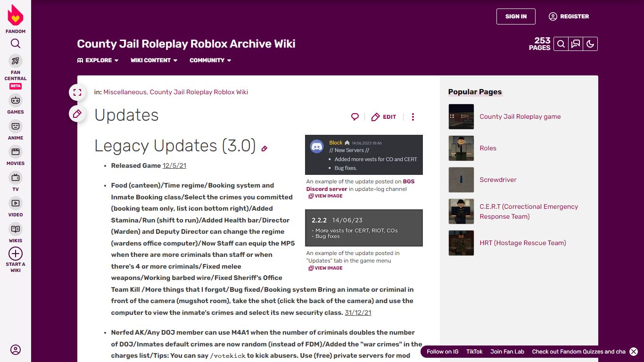Expand the Wiki Content menu

(x=154, y=60)
